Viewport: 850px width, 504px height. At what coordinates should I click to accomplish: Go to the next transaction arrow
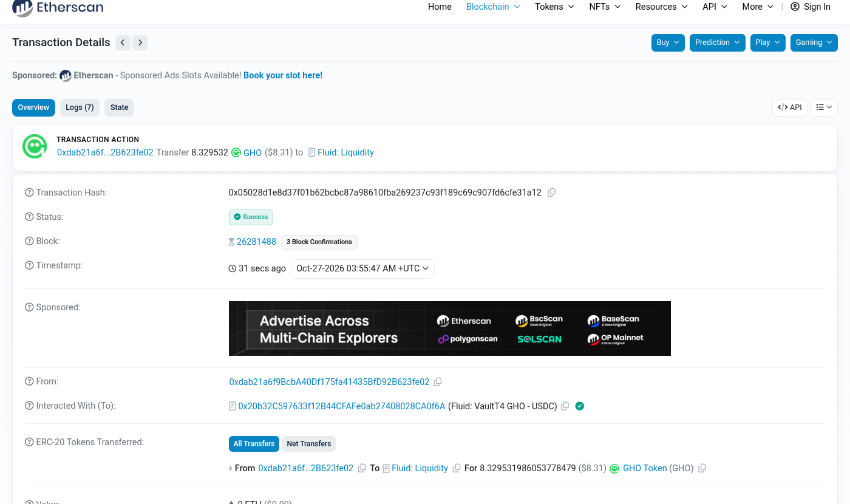pos(140,43)
